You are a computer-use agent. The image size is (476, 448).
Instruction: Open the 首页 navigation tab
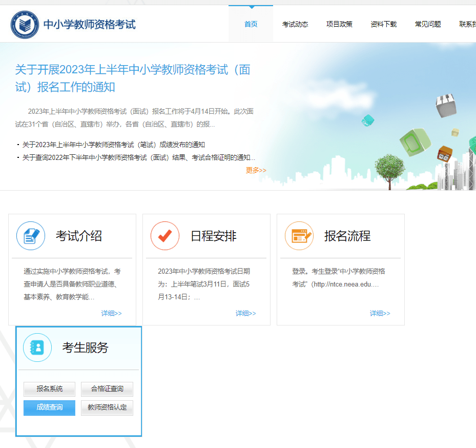(x=251, y=24)
